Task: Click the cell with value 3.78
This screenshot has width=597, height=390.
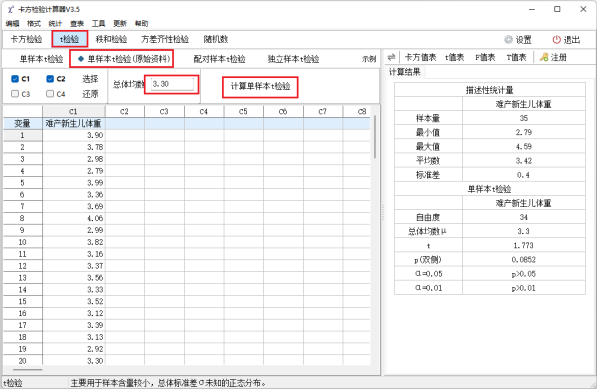Action: (x=74, y=147)
